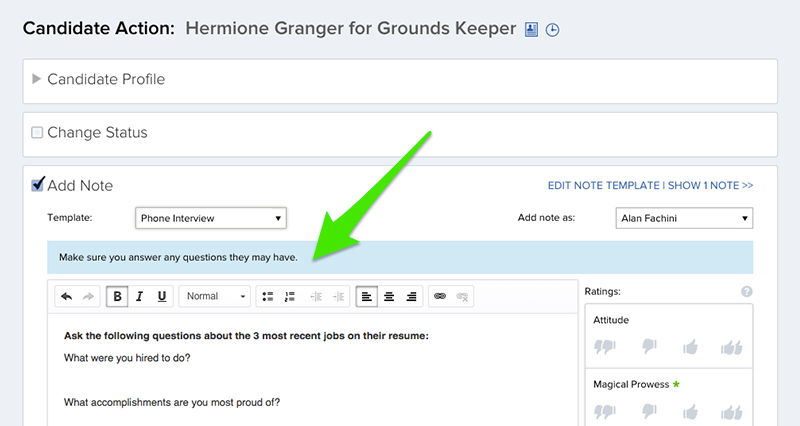The image size is (800, 426).
Task: Click the EDIT NOTE TEMPLATE link
Action: click(x=604, y=185)
